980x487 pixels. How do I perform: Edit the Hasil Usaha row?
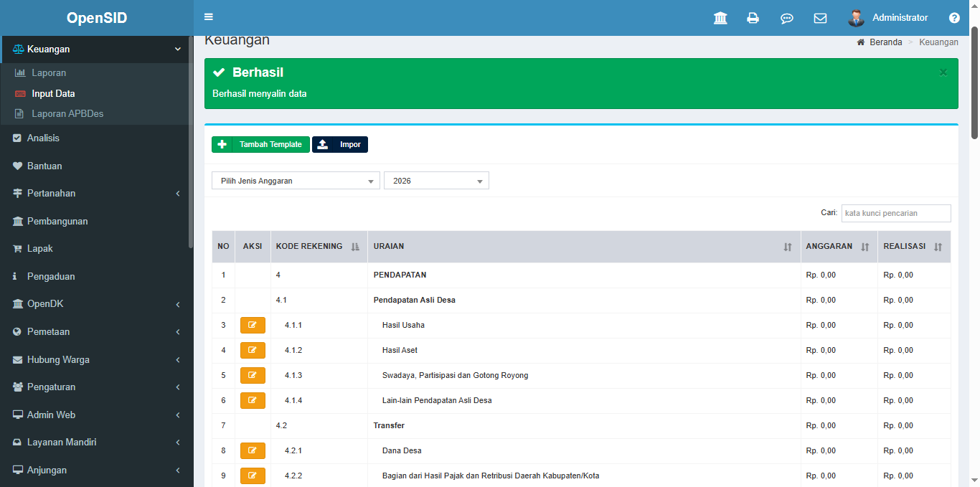pos(253,325)
